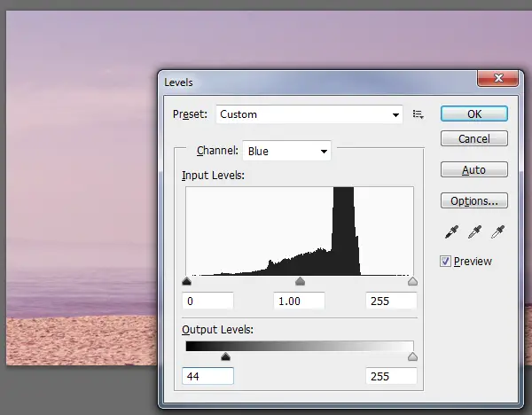Image resolution: width=532 pixels, height=415 pixels.
Task: Select the output white slider handle
Action: click(412, 356)
